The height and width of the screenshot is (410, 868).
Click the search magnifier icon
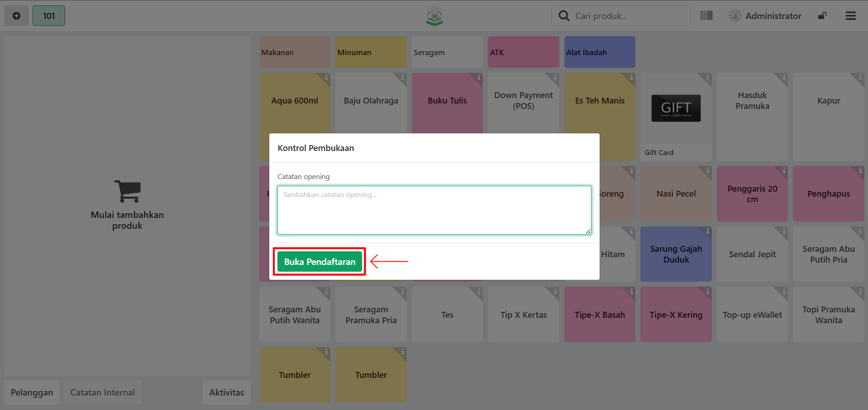[564, 16]
